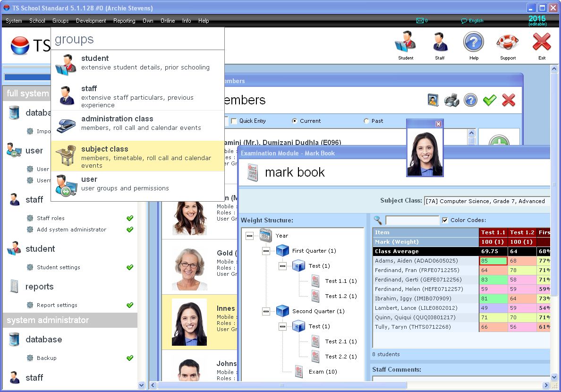Image resolution: width=561 pixels, height=392 pixels.
Task: Click Add system administrator link
Action: click(71, 230)
